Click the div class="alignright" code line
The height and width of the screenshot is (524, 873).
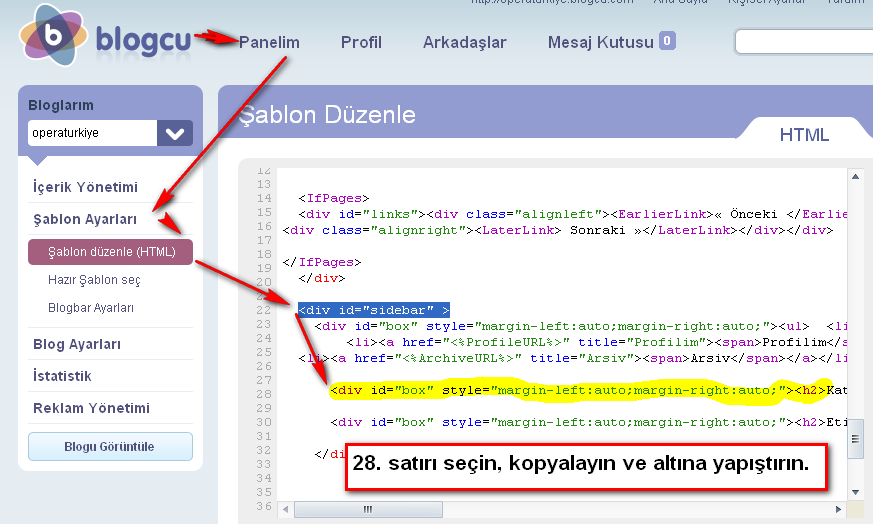558,231
